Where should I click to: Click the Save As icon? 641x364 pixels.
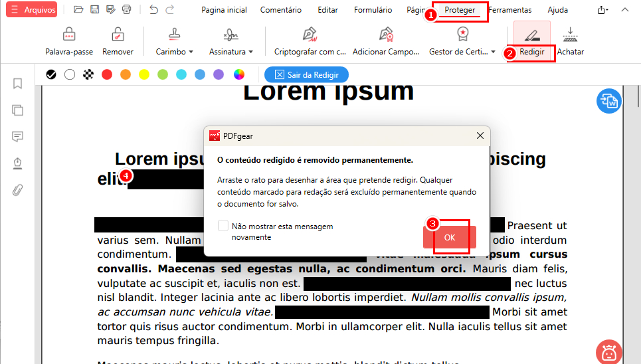click(x=111, y=9)
